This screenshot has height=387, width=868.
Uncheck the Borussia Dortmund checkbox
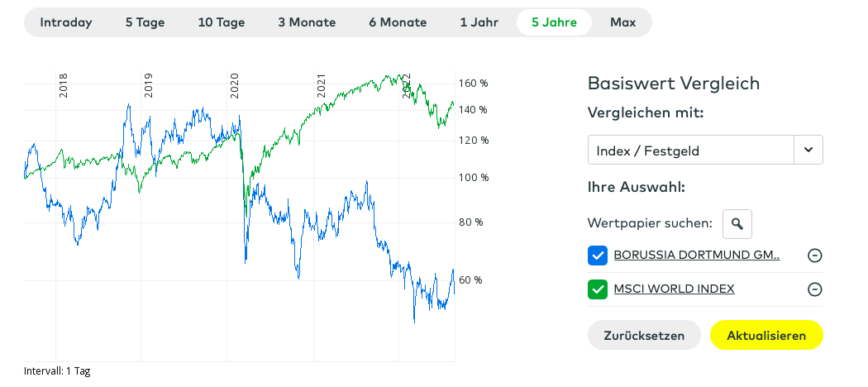point(597,256)
